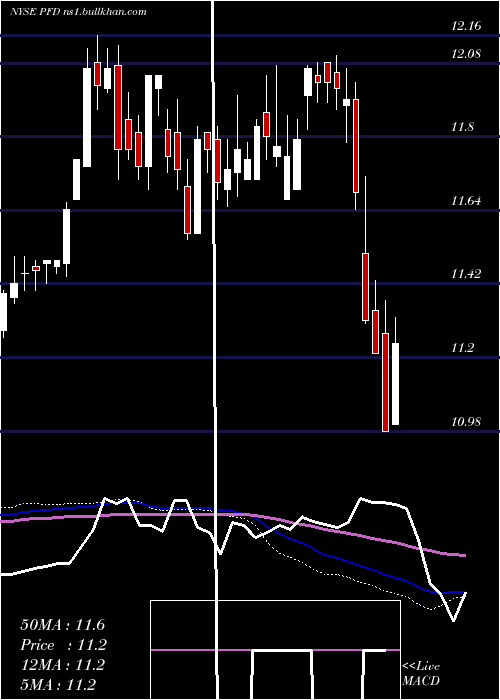Click the last white candlestick near 11.2
Viewport: 500px width, 700px height.
pos(396,384)
